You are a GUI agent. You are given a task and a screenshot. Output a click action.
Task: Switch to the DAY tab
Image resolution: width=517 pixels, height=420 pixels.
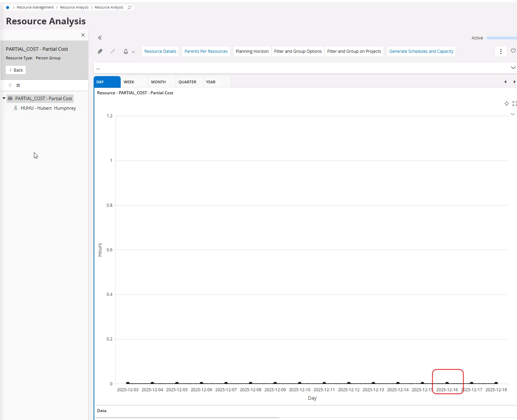pyautogui.click(x=107, y=82)
